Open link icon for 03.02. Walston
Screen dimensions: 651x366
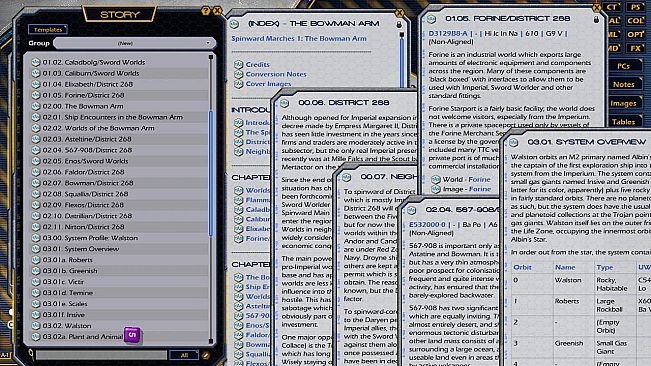(36, 326)
